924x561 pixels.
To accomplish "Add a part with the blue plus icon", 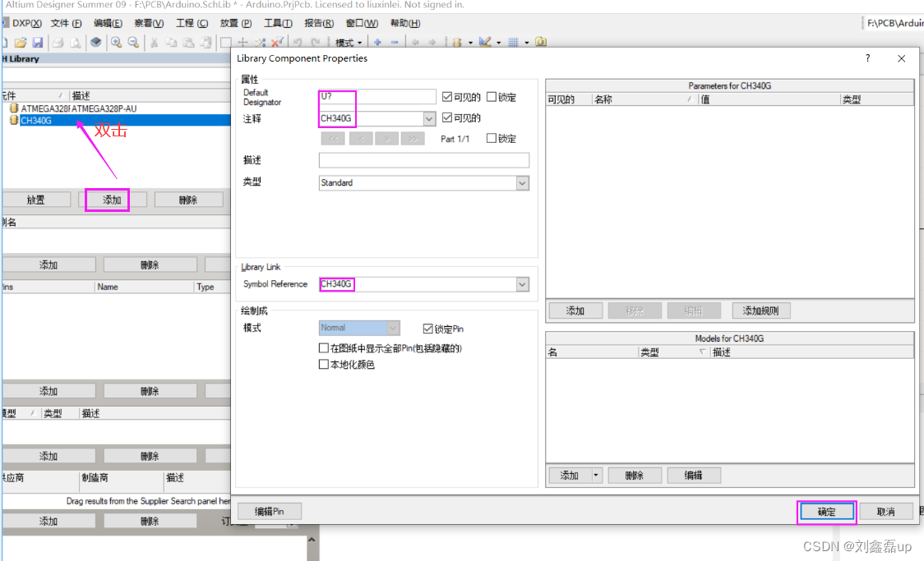I will click(377, 43).
